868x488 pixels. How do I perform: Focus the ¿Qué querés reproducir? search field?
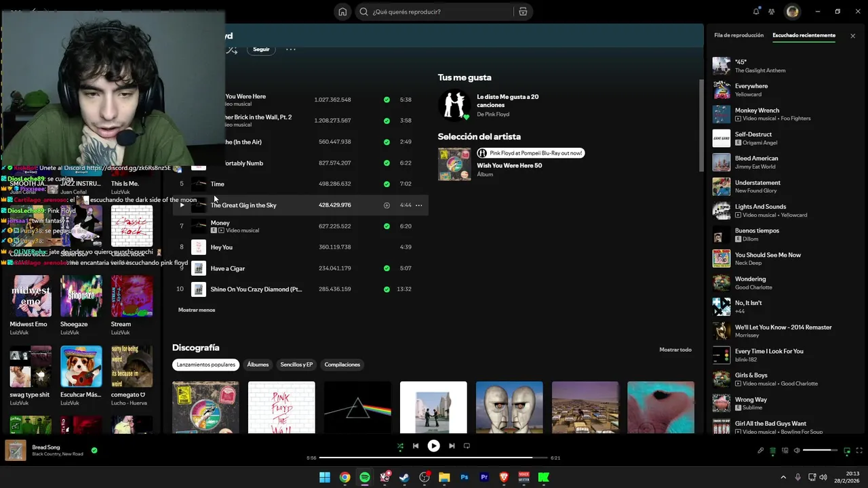pyautogui.click(x=441, y=12)
